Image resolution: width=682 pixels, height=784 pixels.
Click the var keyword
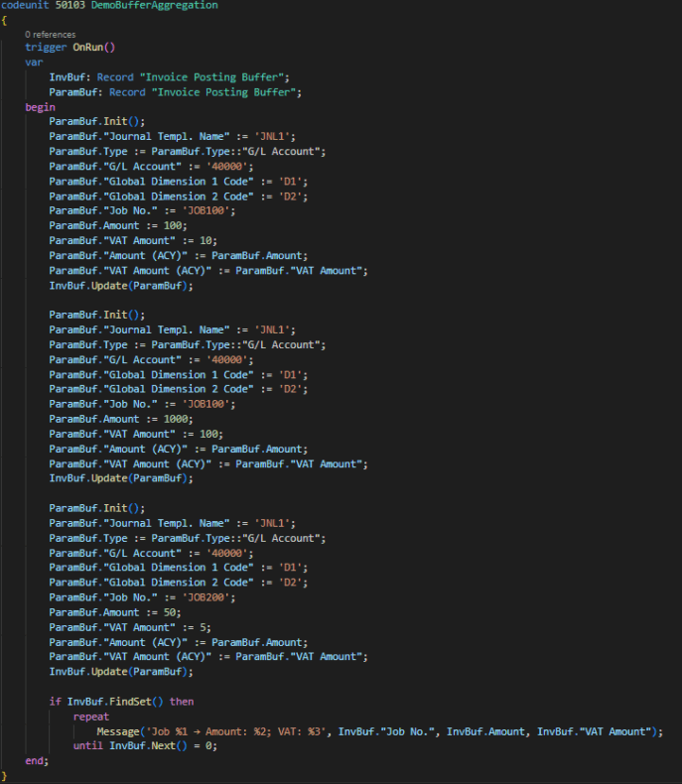(x=34, y=62)
